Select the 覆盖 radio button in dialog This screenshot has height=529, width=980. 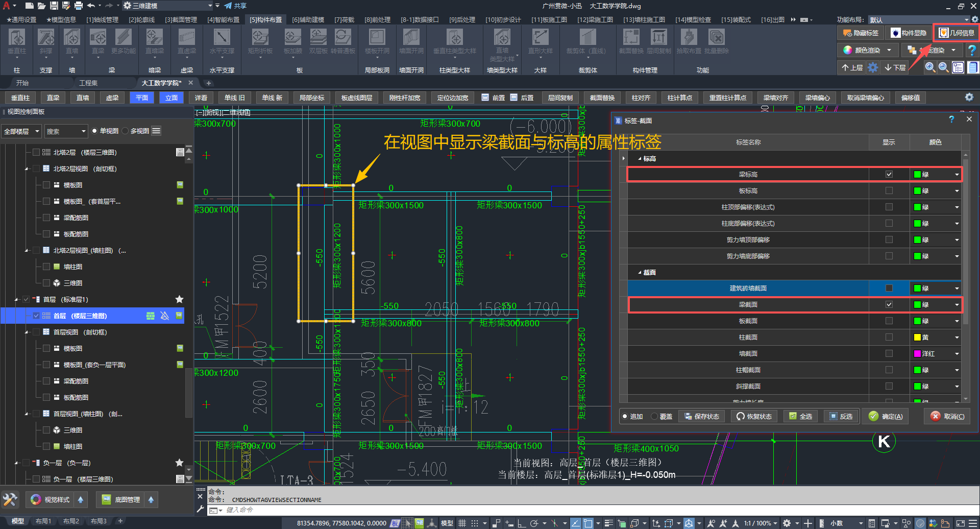[655, 416]
